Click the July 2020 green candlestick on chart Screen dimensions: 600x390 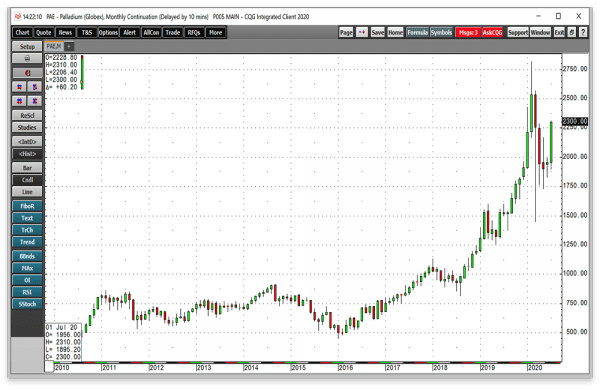[x=551, y=142]
